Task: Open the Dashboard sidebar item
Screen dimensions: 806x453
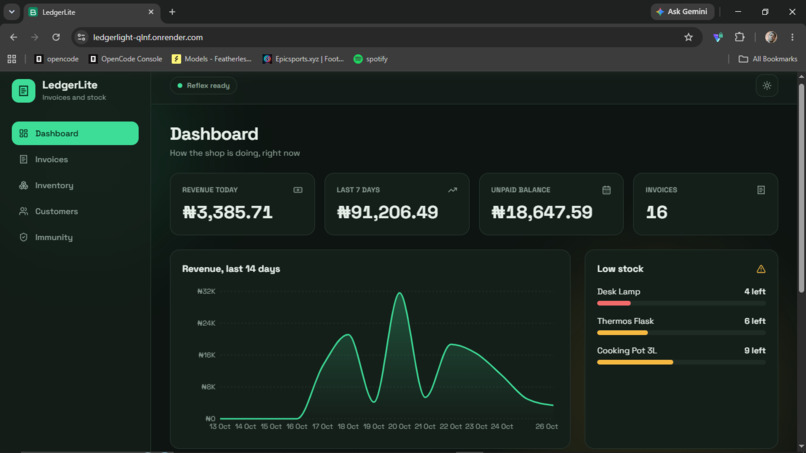Action: coord(75,133)
